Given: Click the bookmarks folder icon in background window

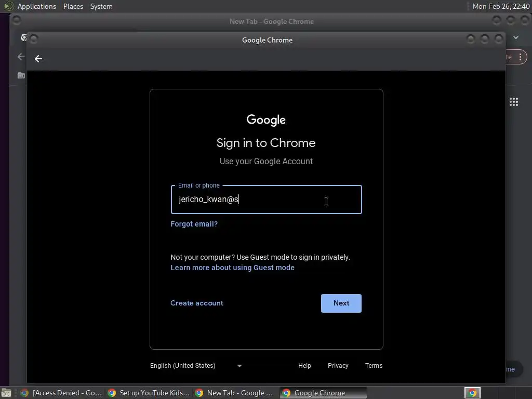Looking at the screenshot, I should [21, 75].
